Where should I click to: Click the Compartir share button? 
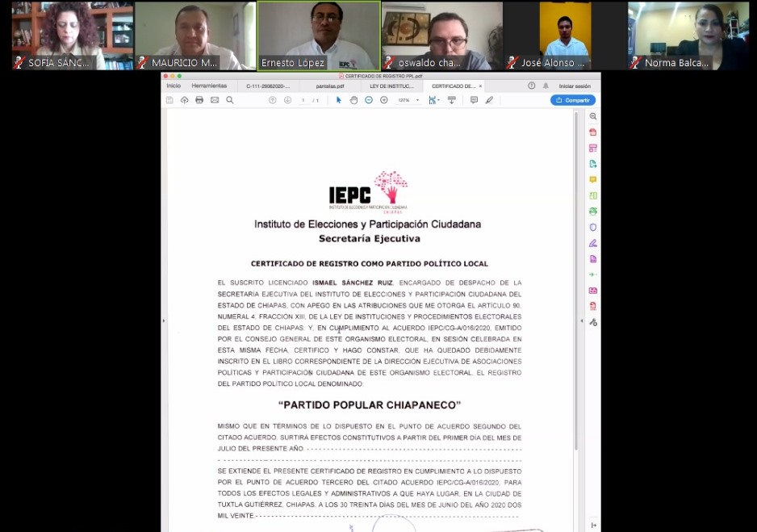pyautogui.click(x=573, y=100)
